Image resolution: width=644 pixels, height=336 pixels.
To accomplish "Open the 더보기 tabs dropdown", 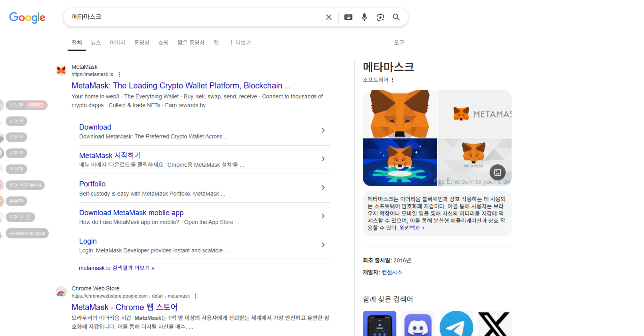I will click(240, 42).
